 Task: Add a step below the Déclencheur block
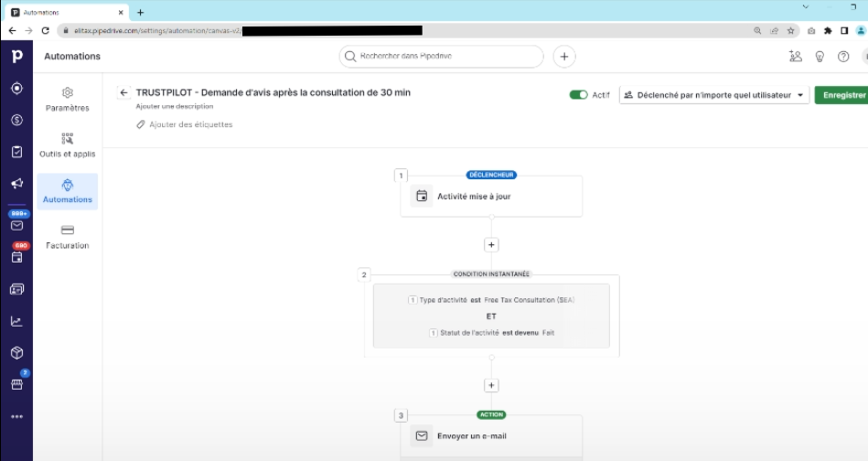coord(491,245)
